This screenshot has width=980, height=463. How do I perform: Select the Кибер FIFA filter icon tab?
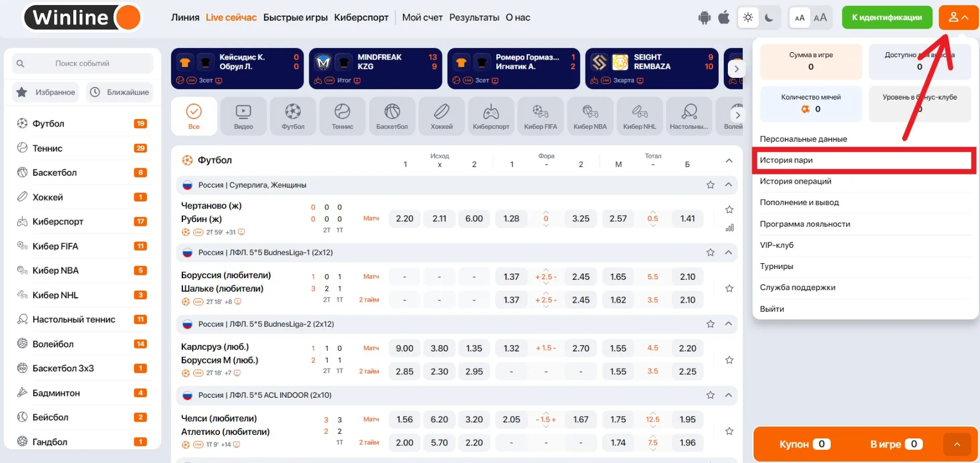pos(540,116)
